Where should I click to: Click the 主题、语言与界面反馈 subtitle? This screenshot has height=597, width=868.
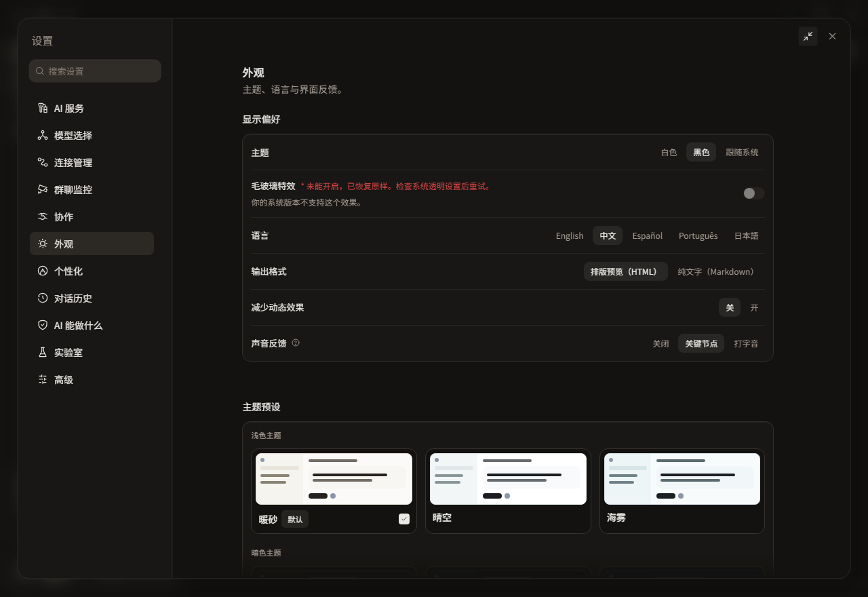[x=293, y=89]
